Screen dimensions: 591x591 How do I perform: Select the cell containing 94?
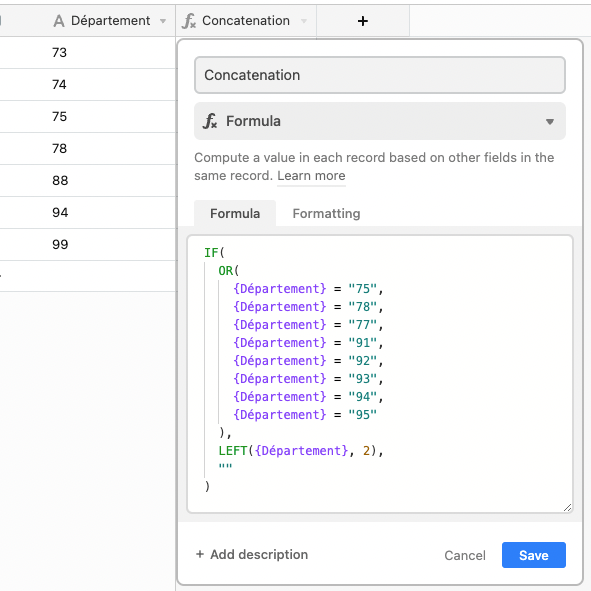coord(87,212)
